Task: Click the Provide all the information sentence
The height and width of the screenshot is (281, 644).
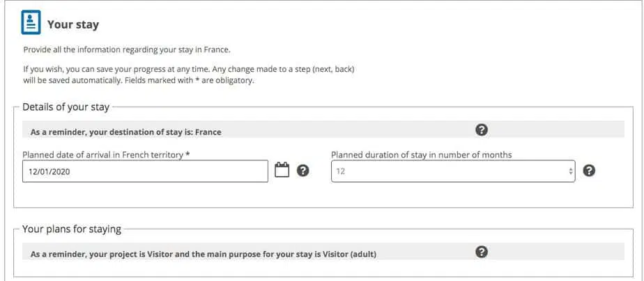Action: [x=127, y=50]
